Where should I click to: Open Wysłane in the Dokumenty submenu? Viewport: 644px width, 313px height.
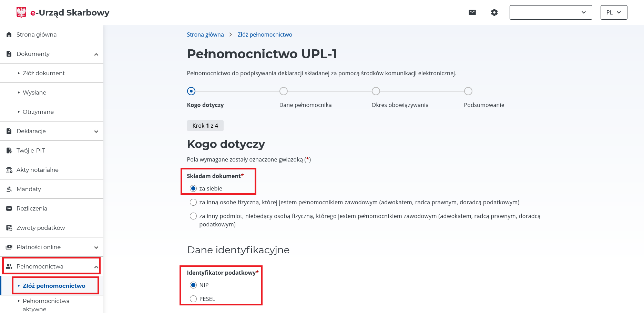coord(34,92)
